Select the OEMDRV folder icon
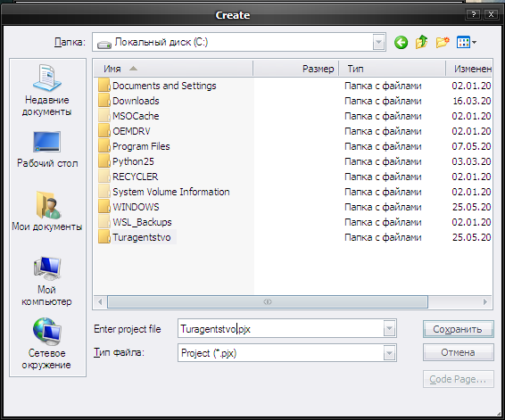The height and width of the screenshot is (420, 505). point(104,131)
